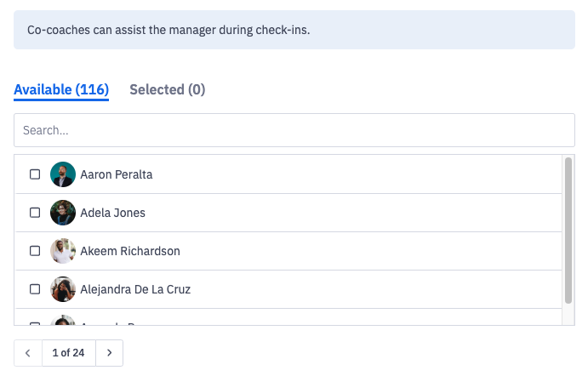
Task: Check the box for Aaron Peralta
Action: click(35, 174)
